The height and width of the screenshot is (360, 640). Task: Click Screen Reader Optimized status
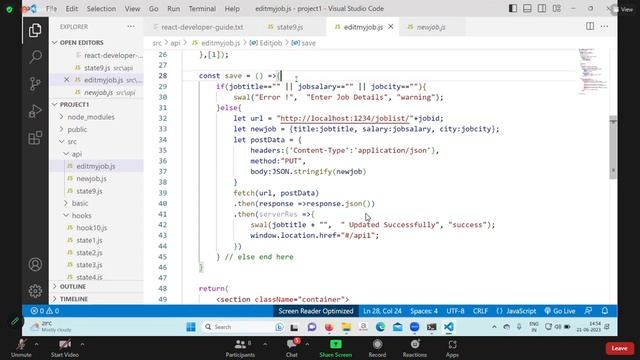pos(316,311)
